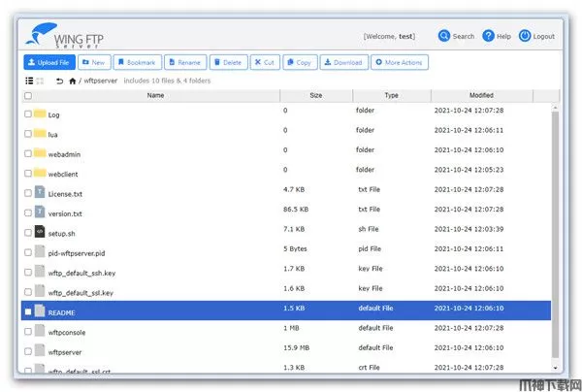Click the vertical scrollbar down arrow

(555, 369)
